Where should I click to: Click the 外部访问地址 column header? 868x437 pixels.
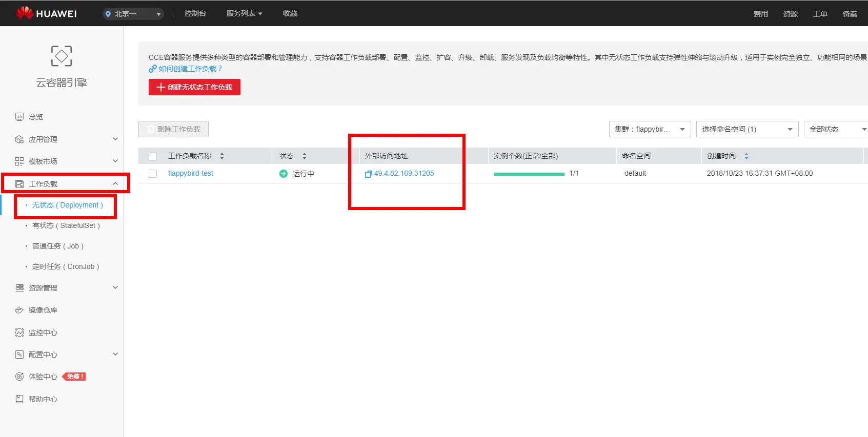tap(387, 156)
